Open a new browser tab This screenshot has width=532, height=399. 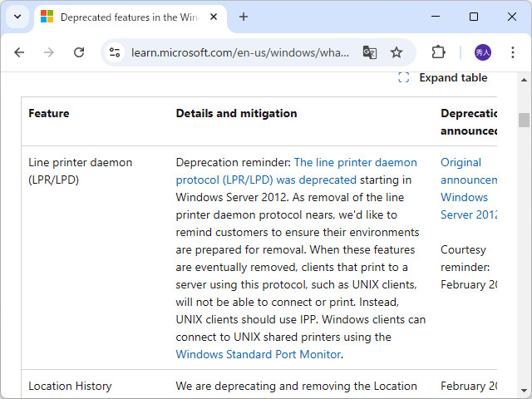click(244, 17)
